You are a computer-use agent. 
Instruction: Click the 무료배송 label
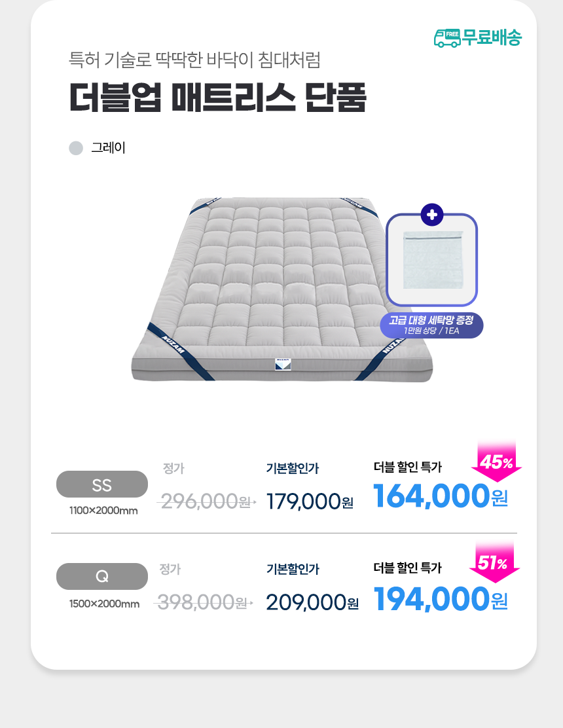pos(492,37)
